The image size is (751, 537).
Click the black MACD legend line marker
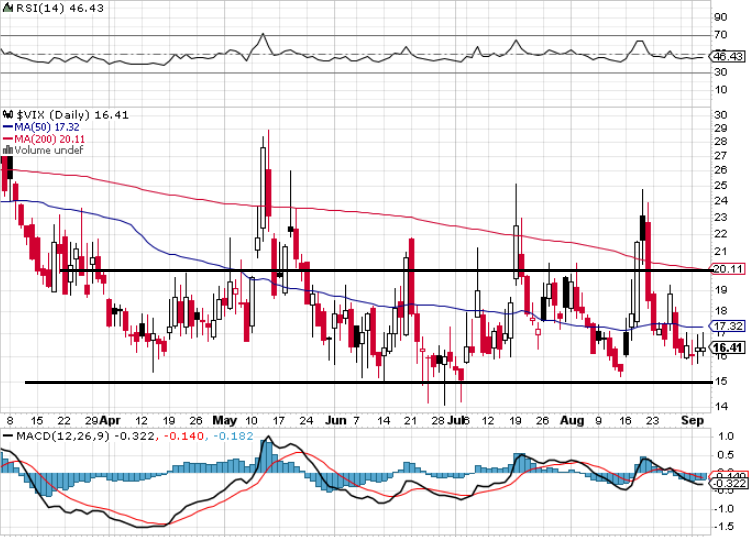[x=7, y=438]
